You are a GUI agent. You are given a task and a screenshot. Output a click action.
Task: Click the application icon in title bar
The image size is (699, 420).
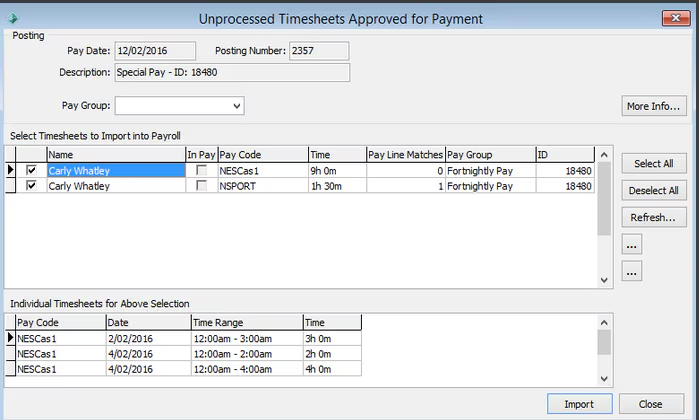click(13, 18)
